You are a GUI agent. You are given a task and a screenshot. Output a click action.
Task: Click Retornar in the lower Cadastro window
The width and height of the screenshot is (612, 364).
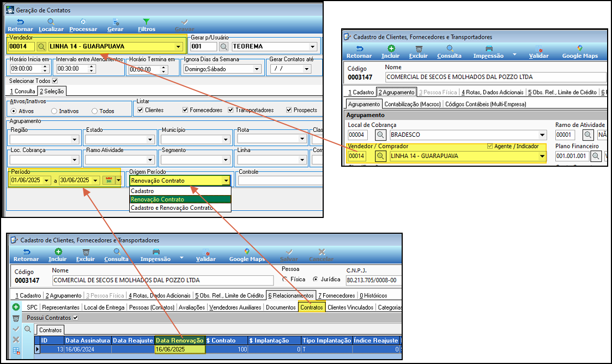26,255
